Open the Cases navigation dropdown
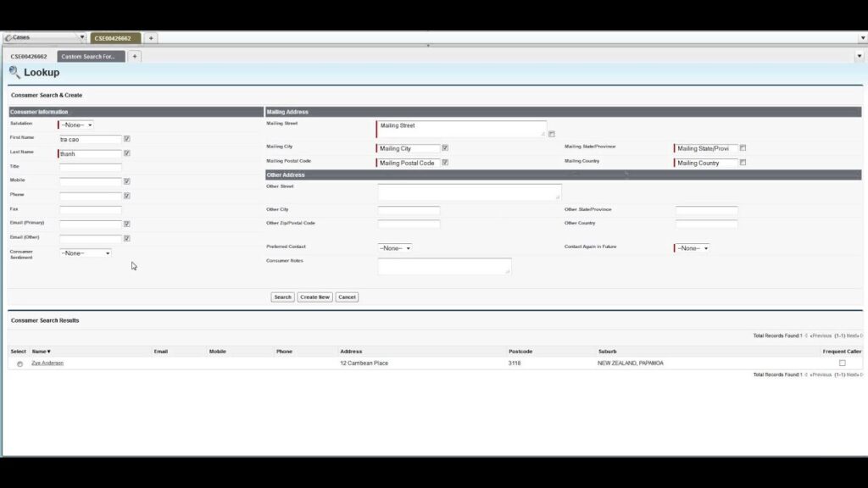This screenshot has width=868, height=488. click(82, 37)
